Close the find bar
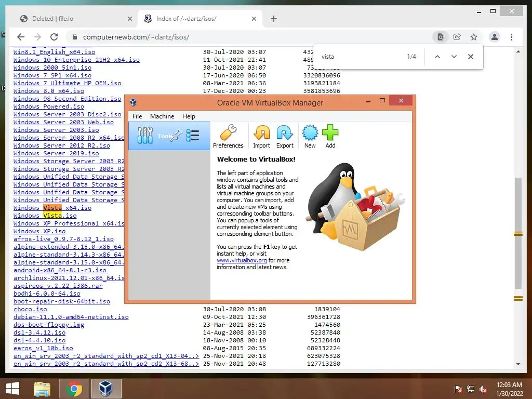Viewport: 532px width, 399px height. 471,57
